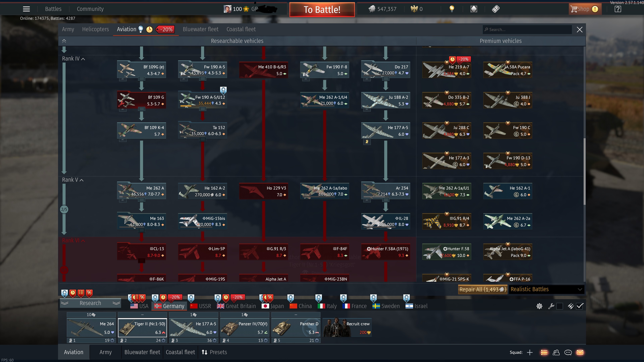Open the Realistic Battles mode dropdown
Screen dimensions: 644x362
pos(547,289)
